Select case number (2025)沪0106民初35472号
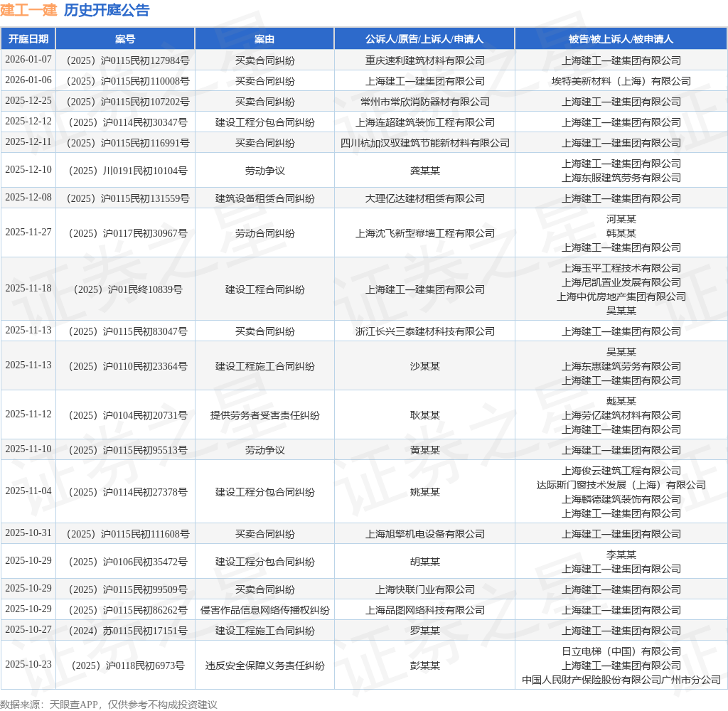 point(128,562)
